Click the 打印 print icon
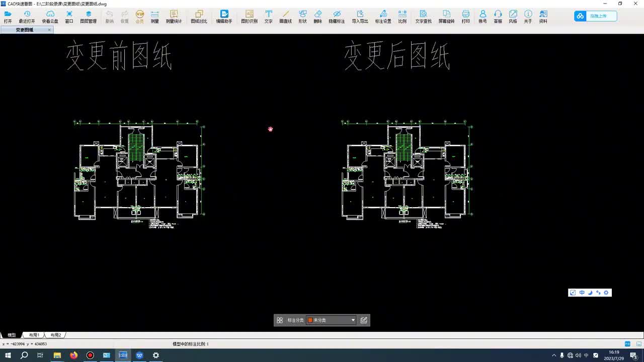 [x=466, y=17]
